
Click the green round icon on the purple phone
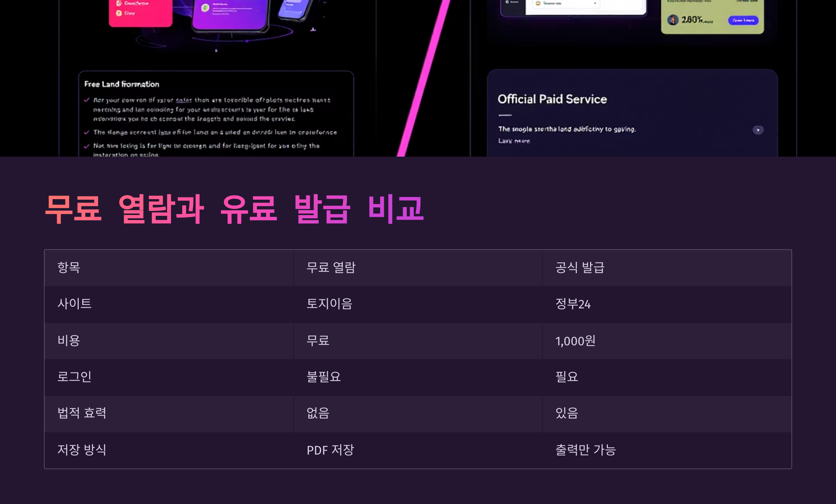205,8
